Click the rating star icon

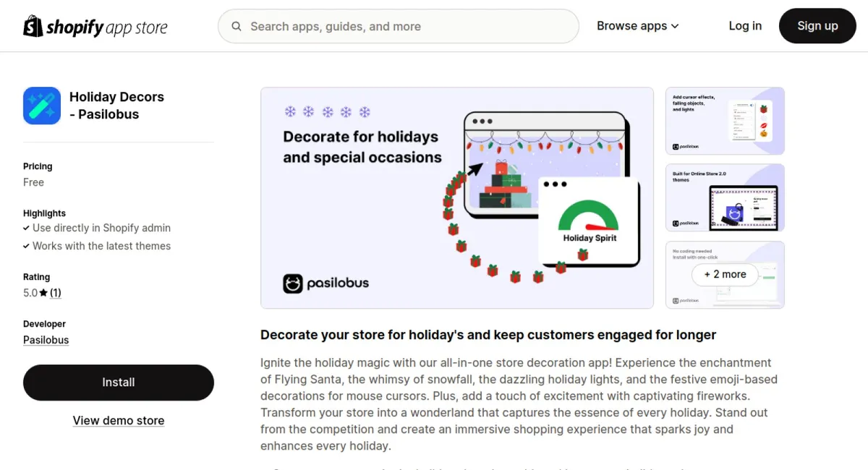click(x=43, y=293)
